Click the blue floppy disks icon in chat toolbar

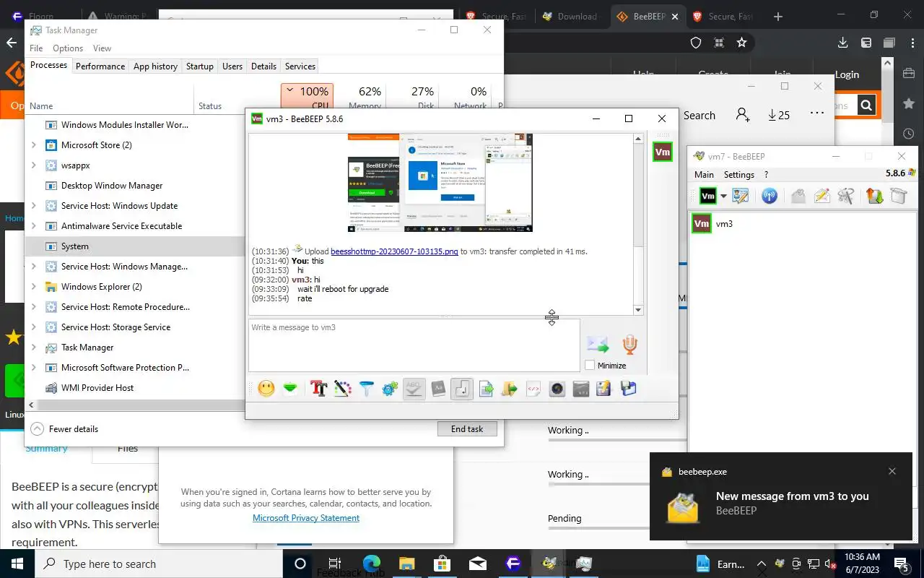(628, 389)
